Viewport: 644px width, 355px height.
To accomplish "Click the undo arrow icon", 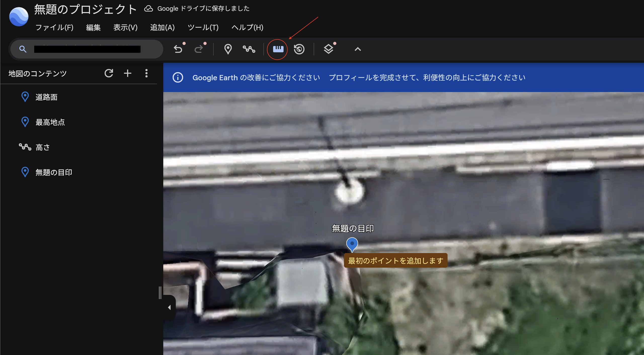I will tap(178, 49).
